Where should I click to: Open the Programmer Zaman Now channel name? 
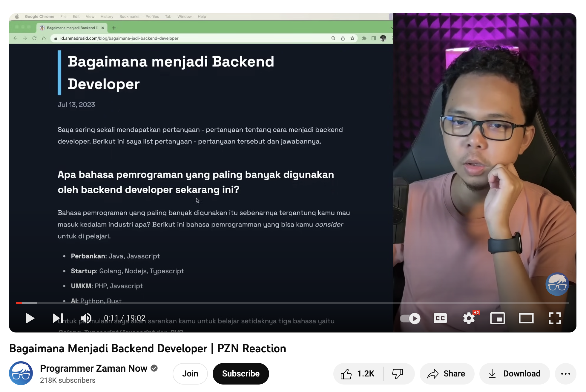93,368
